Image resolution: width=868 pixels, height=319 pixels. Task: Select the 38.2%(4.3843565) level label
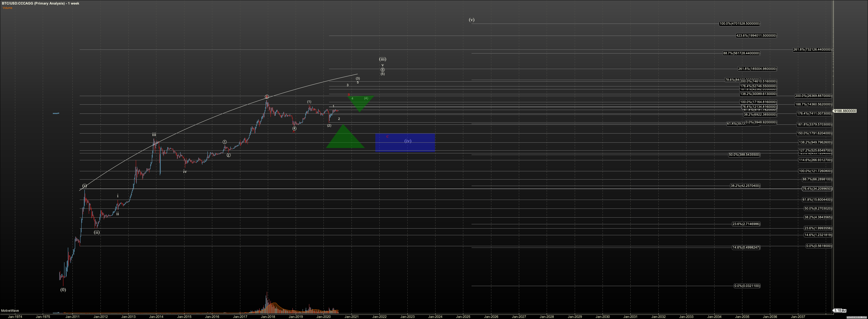[818, 217]
